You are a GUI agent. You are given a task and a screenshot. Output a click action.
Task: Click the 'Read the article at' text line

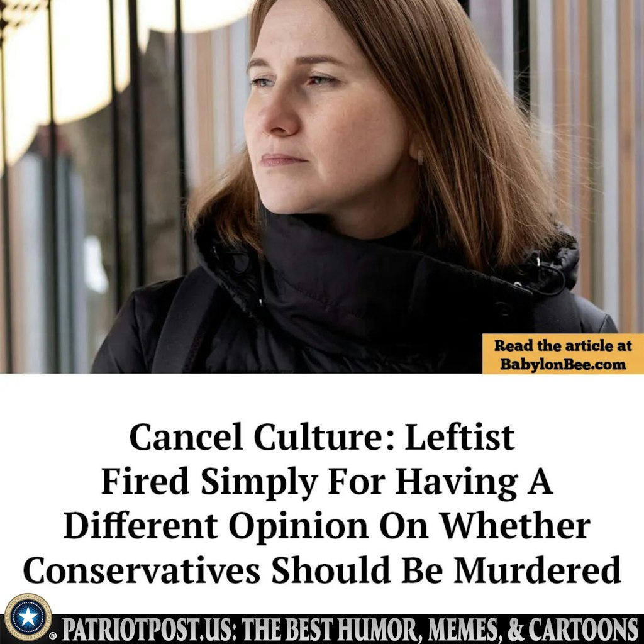click(x=563, y=345)
